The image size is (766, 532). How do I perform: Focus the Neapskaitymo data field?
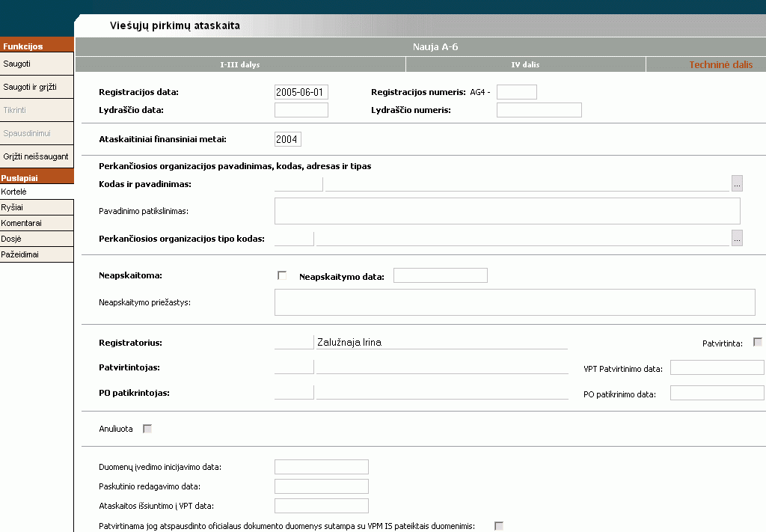[440, 275]
